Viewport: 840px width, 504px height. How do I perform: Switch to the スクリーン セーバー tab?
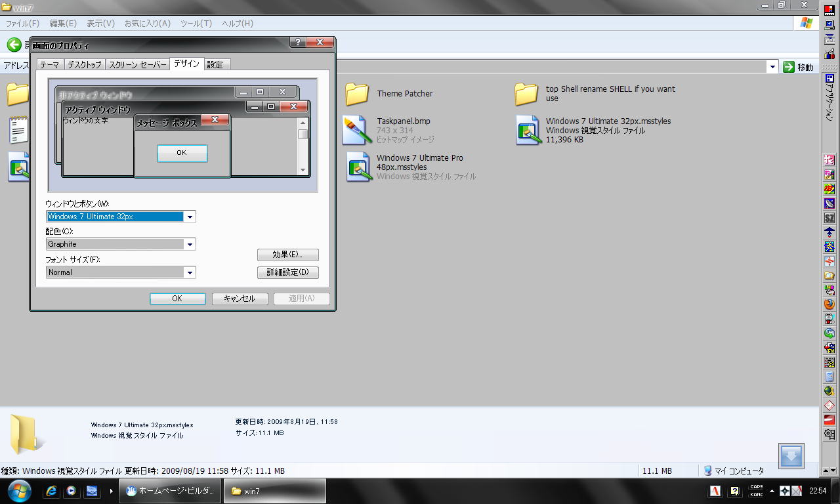[137, 64]
